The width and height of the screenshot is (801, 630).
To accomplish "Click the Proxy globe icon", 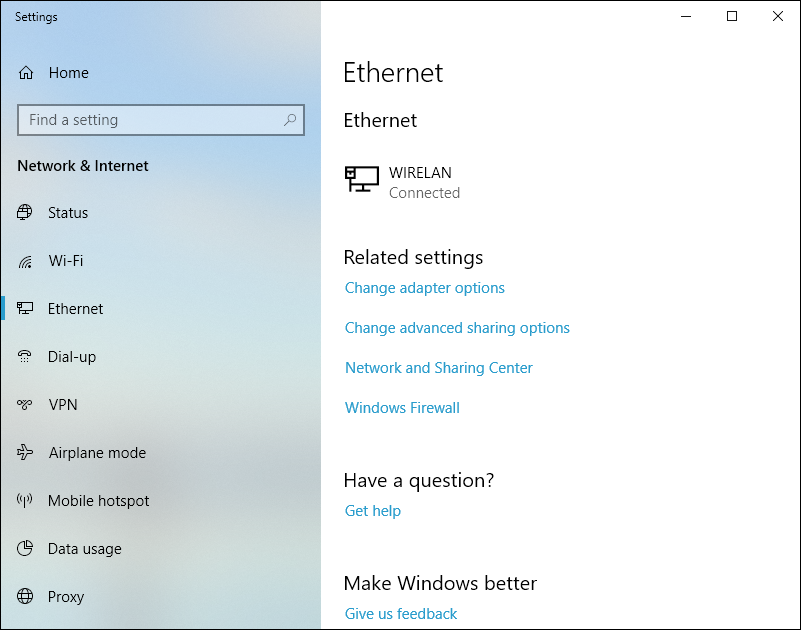I will (x=25, y=596).
